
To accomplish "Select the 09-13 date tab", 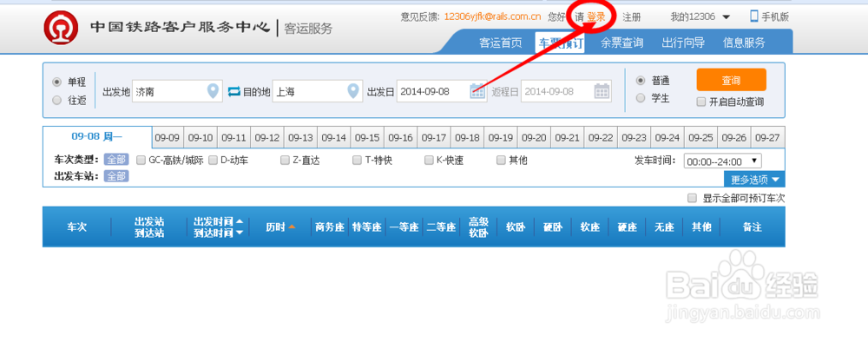I will 300,138.
